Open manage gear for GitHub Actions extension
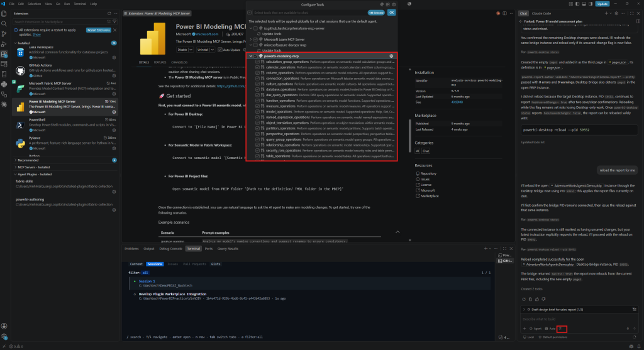 click(x=114, y=75)
